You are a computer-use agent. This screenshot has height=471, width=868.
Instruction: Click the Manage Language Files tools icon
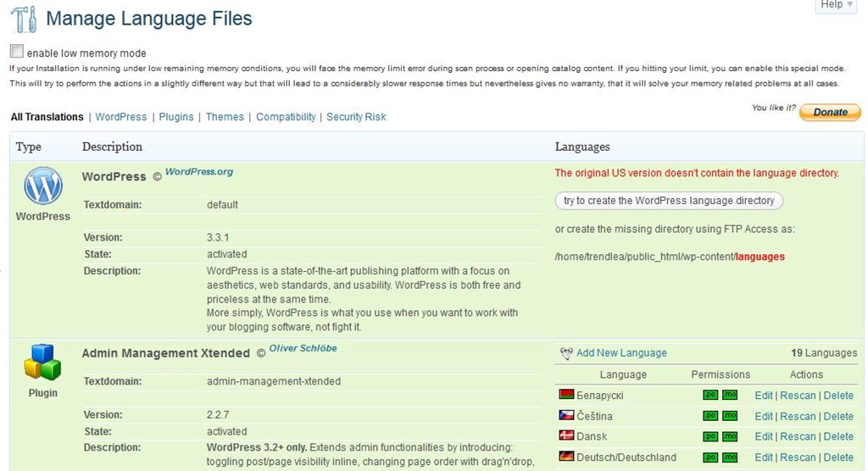pos(24,19)
